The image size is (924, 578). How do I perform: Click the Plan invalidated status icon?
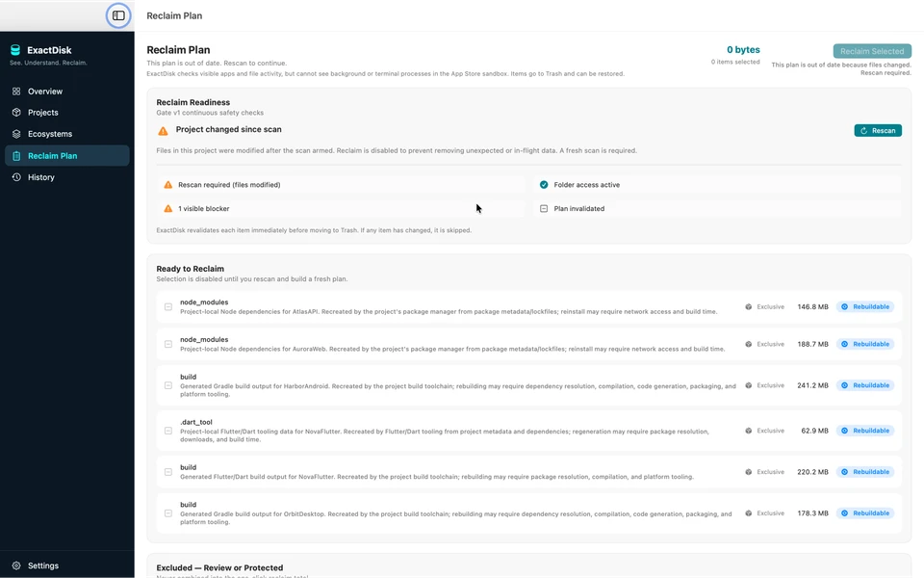(x=544, y=208)
